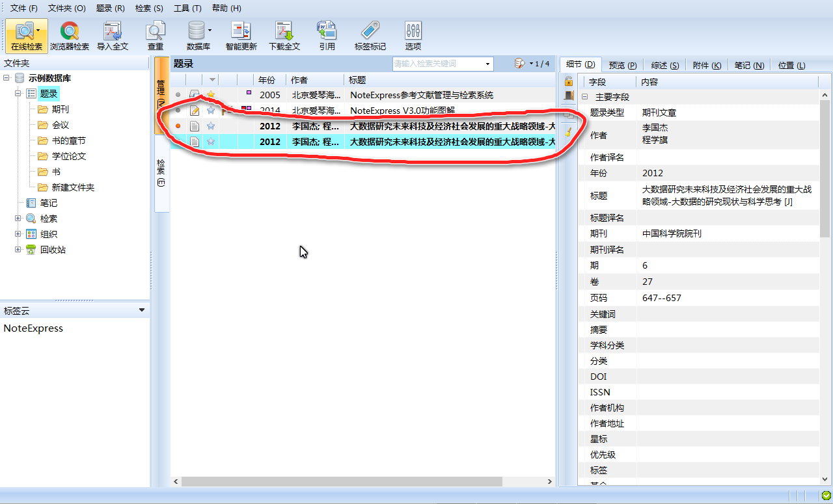Viewport: 833px width, 504px height.
Task: Open the 引用 cite tool
Action: pos(327,36)
